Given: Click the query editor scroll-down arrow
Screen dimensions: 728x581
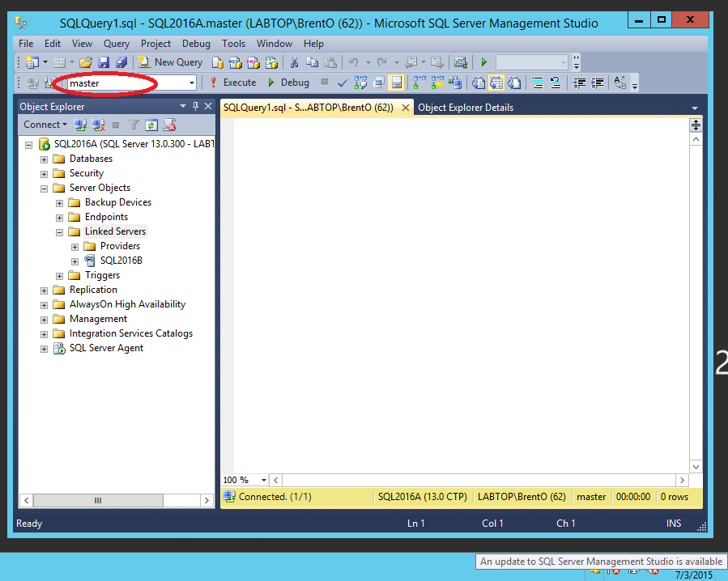Looking at the screenshot, I should 696,467.
